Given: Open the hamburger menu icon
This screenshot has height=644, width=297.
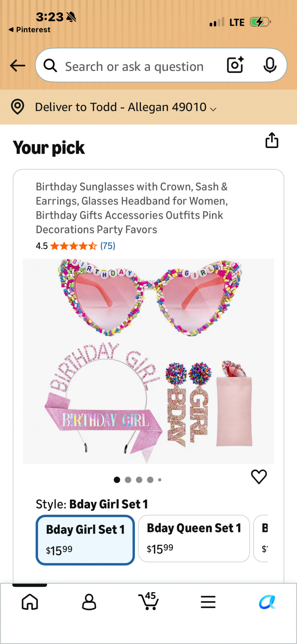Looking at the screenshot, I should tap(208, 602).
